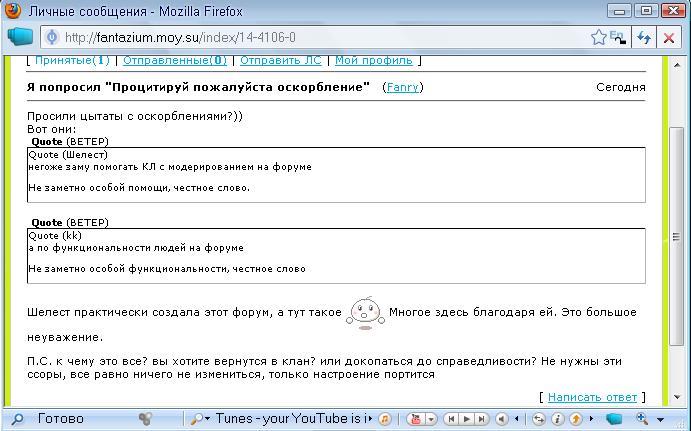Click the Firefox logo in title bar

(13, 10)
